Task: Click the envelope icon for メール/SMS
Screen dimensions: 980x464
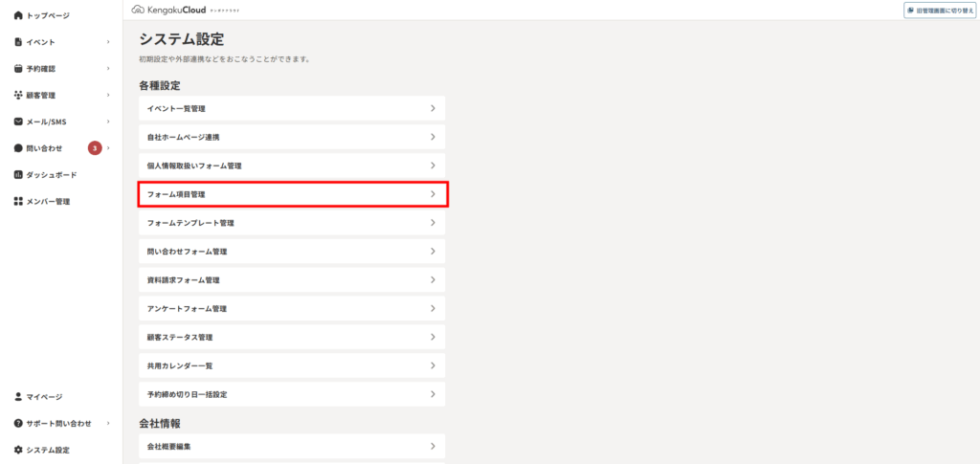Action: pyautogui.click(x=18, y=122)
